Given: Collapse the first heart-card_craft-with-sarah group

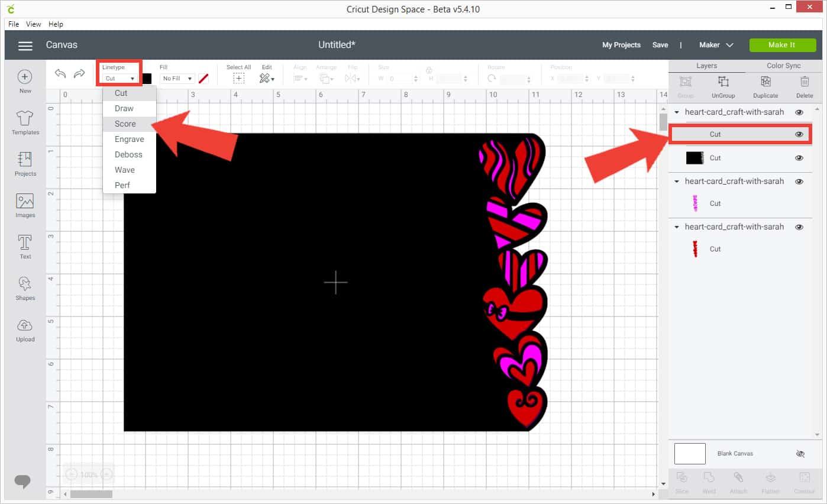Looking at the screenshot, I should pos(677,112).
